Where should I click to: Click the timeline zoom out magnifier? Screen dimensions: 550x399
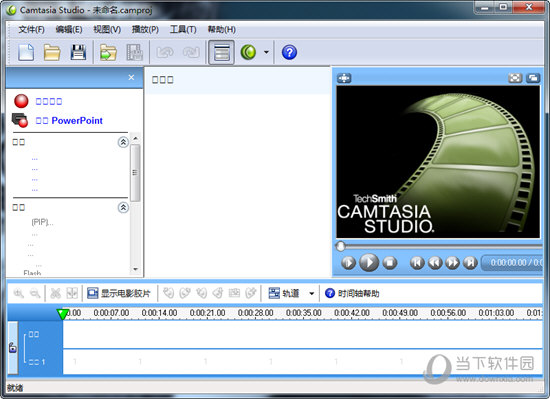[x=35, y=293]
